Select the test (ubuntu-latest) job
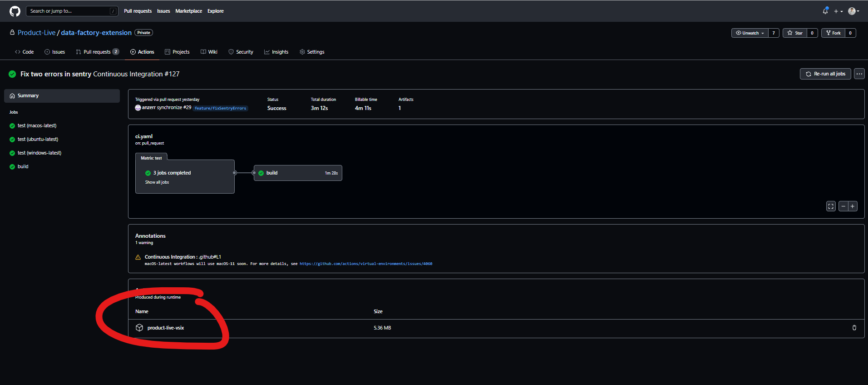Image resolution: width=868 pixels, height=385 pixels. click(38, 139)
